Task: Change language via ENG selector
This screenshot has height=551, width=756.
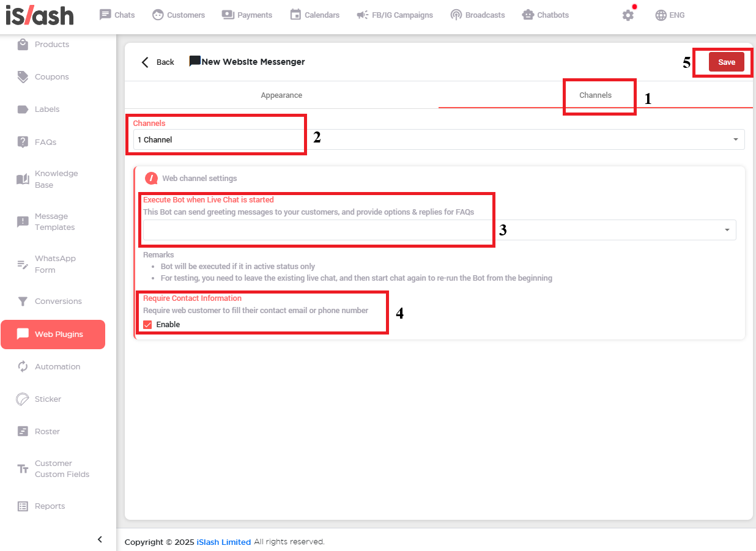Action: tap(670, 15)
